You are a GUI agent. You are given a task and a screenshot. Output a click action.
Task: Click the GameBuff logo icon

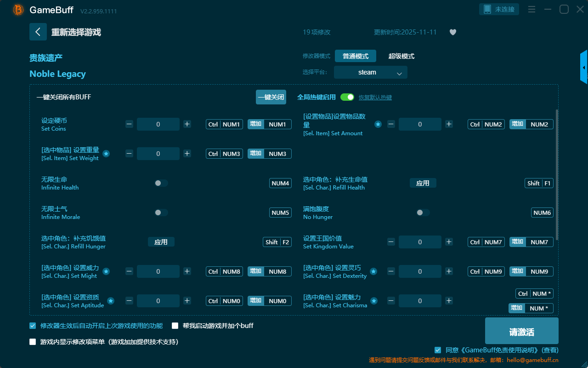click(x=18, y=10)
